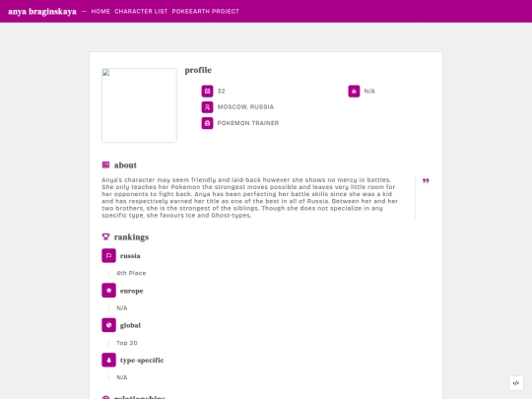Click the code button in bottom corner

pos(515,383)
